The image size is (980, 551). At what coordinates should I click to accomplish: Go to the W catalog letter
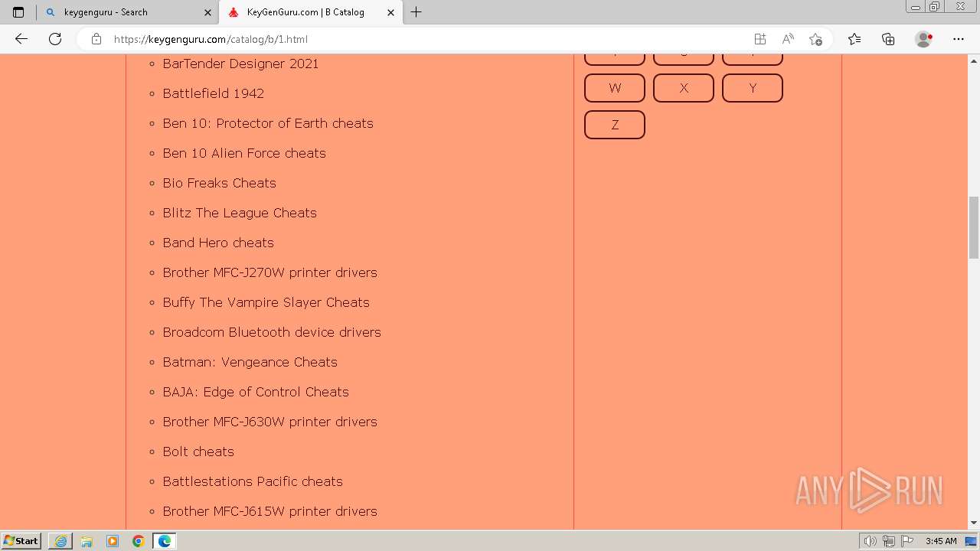pos(615,88)
